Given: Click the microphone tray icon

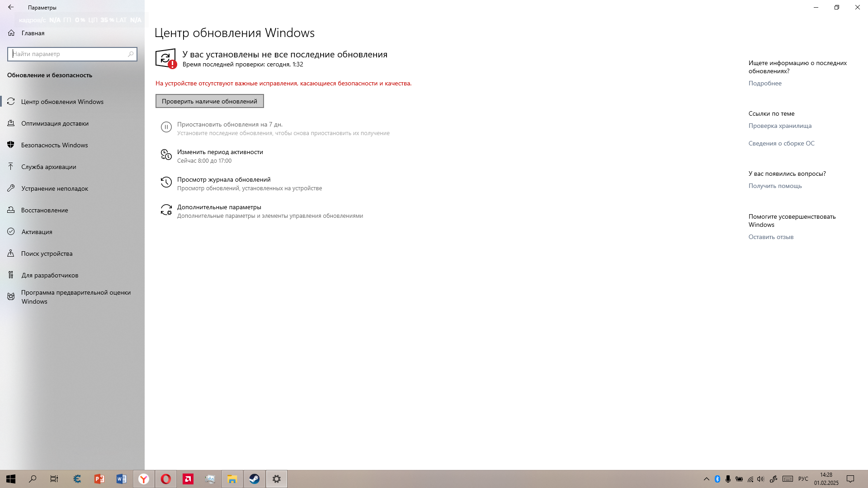Looking at the screenshot, I should coord(728,479).
